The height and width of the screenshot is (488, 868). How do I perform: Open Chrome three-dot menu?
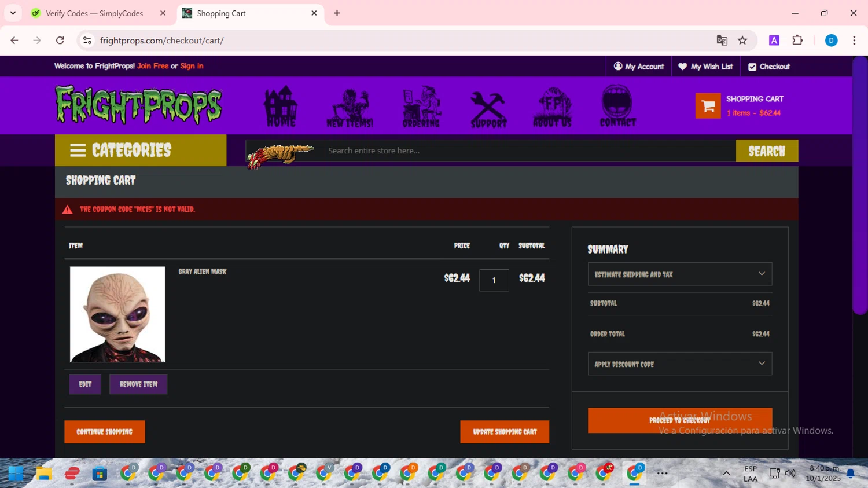coord(854,41)
